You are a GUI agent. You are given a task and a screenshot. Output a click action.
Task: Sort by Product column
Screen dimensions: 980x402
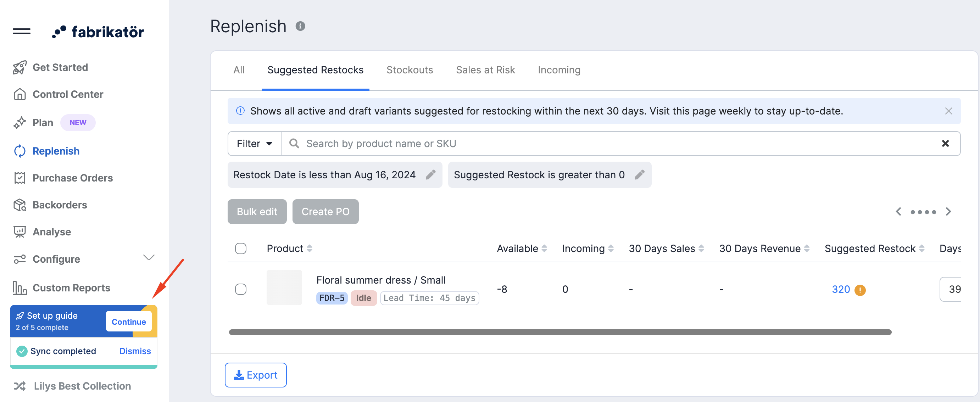point(309,249)
